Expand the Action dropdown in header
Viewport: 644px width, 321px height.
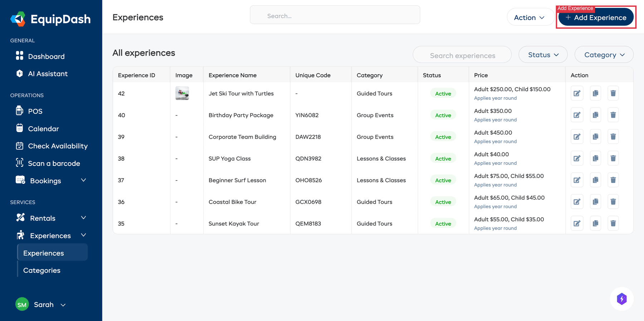[529, 18]
